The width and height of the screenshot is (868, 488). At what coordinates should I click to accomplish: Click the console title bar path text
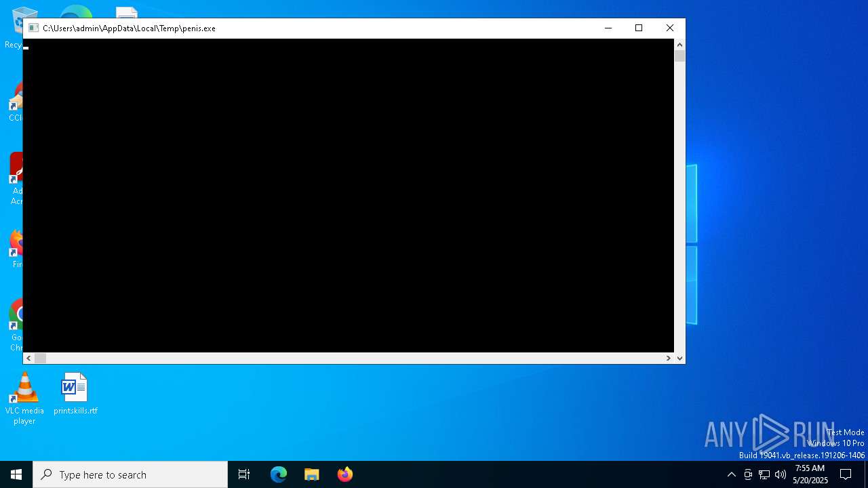[129, 28]
